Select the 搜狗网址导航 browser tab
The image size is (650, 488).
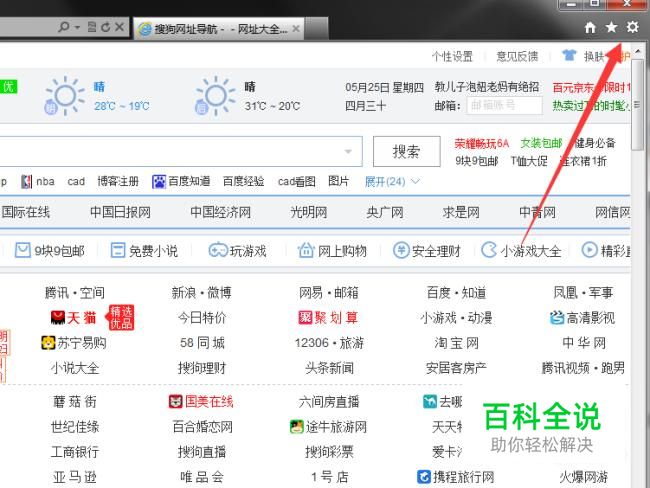[x=219, y=29]
